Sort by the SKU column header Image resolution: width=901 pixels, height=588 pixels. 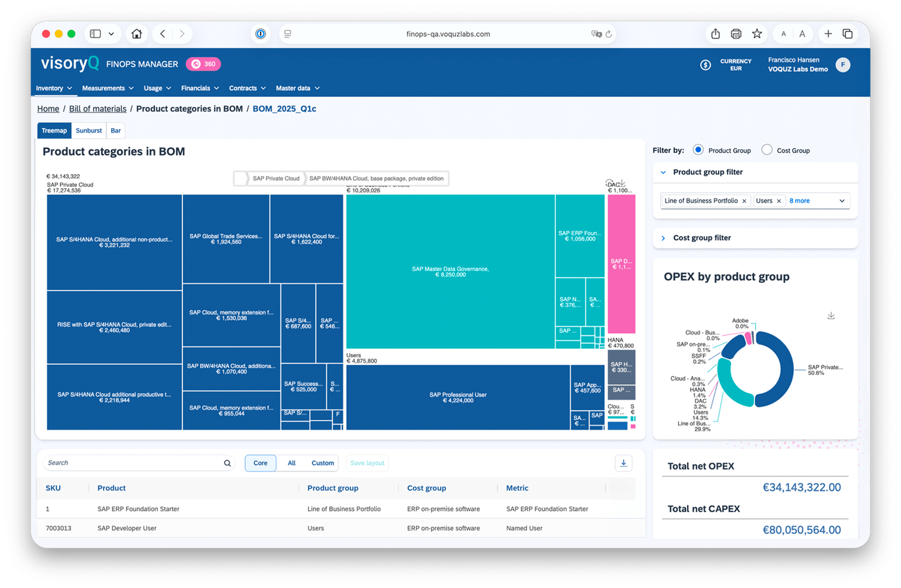pyautogui.click(x=53, y=488)
